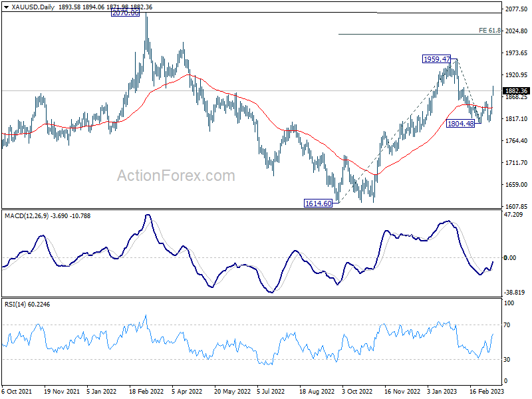The image size is (532, 399).
Task: Click the 1764.40 price axis value
Action: pyautogui.click(x=516, y=141)
